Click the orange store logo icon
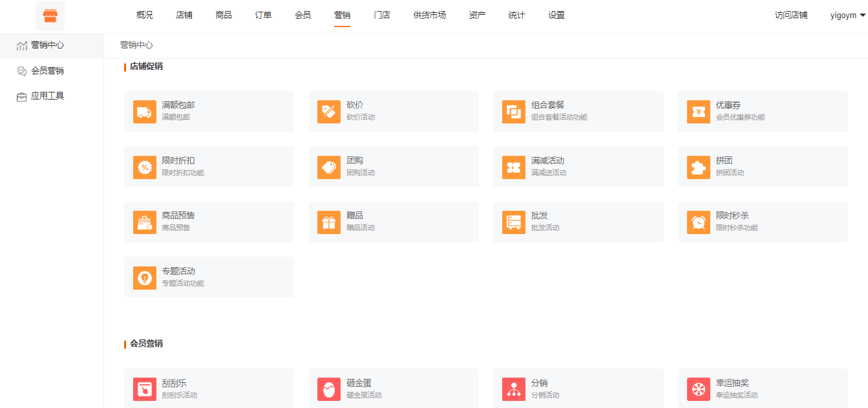This screenshot has width=868, height=408. [50, 15]
